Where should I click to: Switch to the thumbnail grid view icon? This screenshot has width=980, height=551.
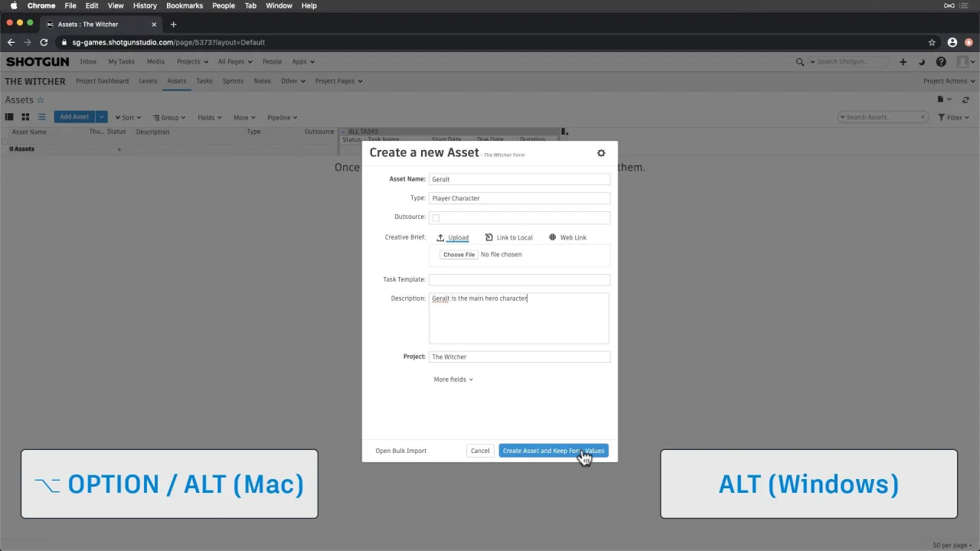point(25,117)
